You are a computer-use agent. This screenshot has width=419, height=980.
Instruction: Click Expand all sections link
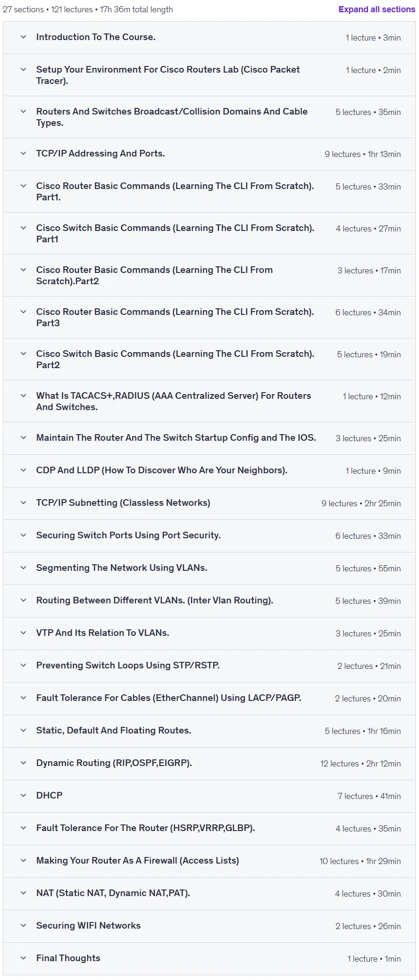377,9
